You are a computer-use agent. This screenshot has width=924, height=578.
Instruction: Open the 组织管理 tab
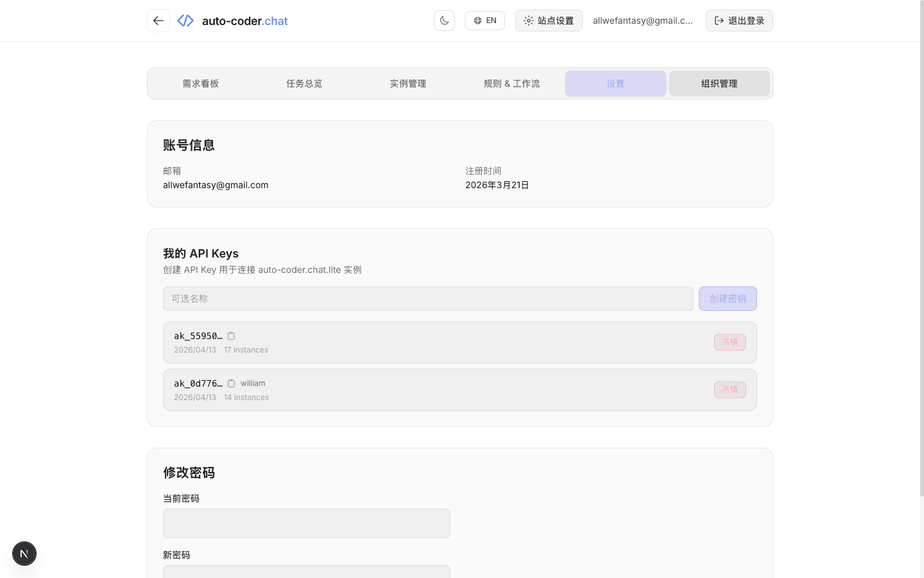719,83
